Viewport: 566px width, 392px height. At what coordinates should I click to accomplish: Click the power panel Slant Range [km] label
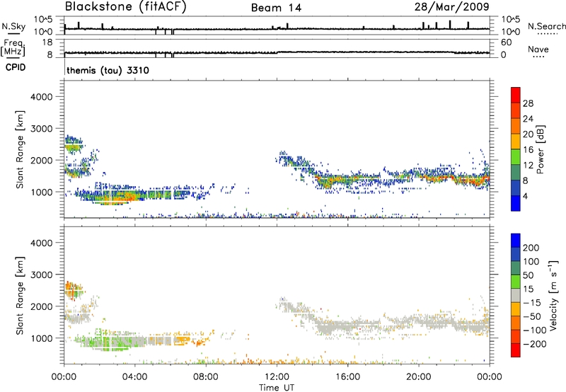[20, 149]
